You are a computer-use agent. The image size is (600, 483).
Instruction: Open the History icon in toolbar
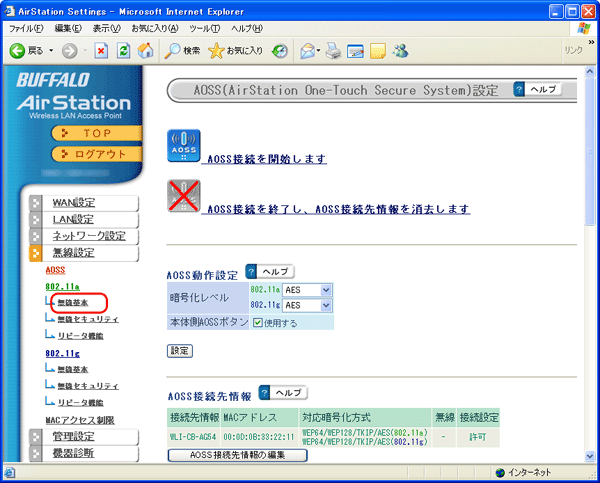[280, 50]
